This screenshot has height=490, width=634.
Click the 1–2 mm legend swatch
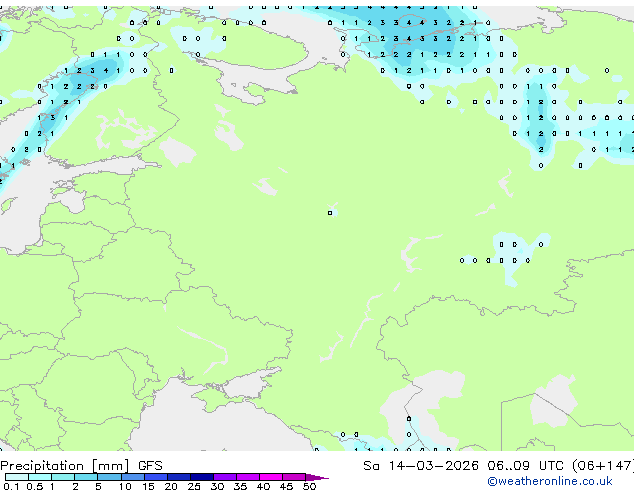coord(63,477)
